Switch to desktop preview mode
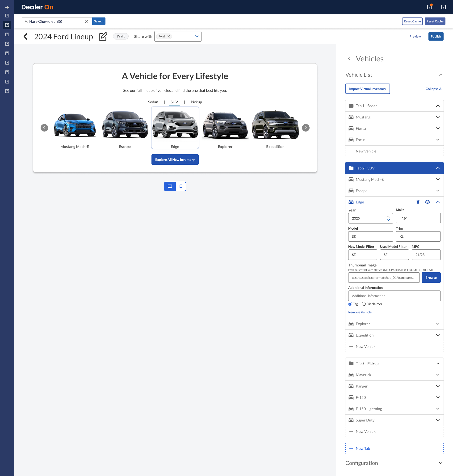 (x=170, y=186)
